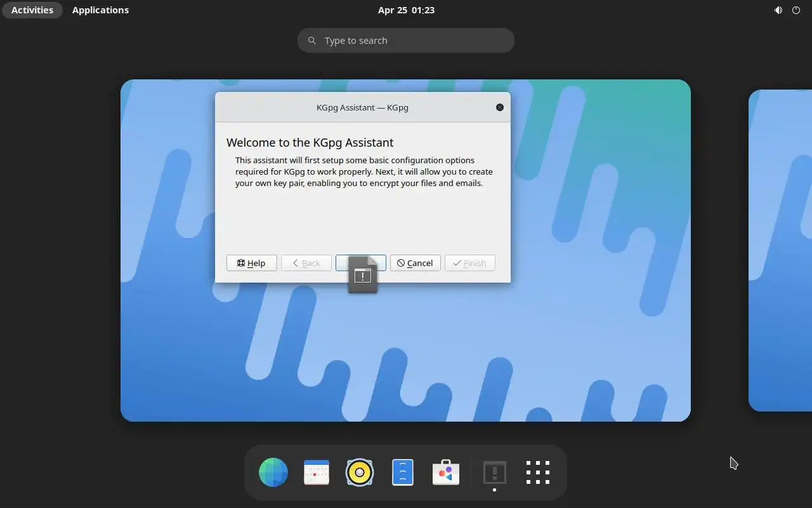Open the Applications menu
Viewport: 812px width, 508px height.
100,10
